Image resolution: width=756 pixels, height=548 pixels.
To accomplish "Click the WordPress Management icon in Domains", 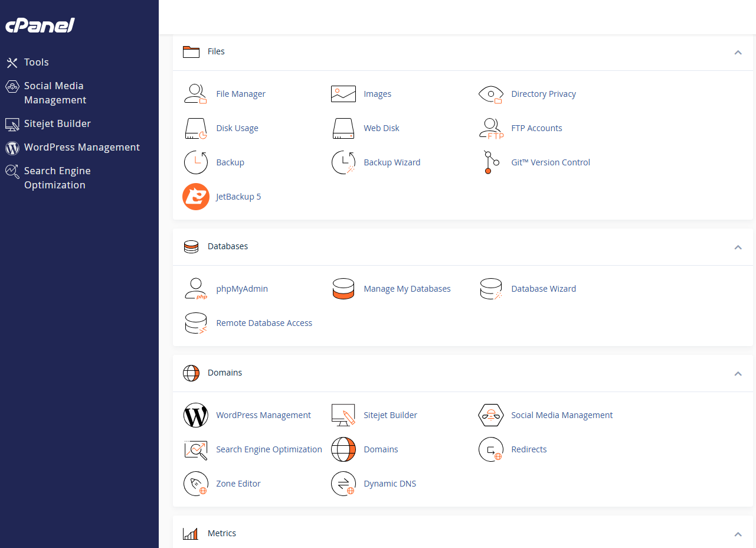I will click(195, 415).
